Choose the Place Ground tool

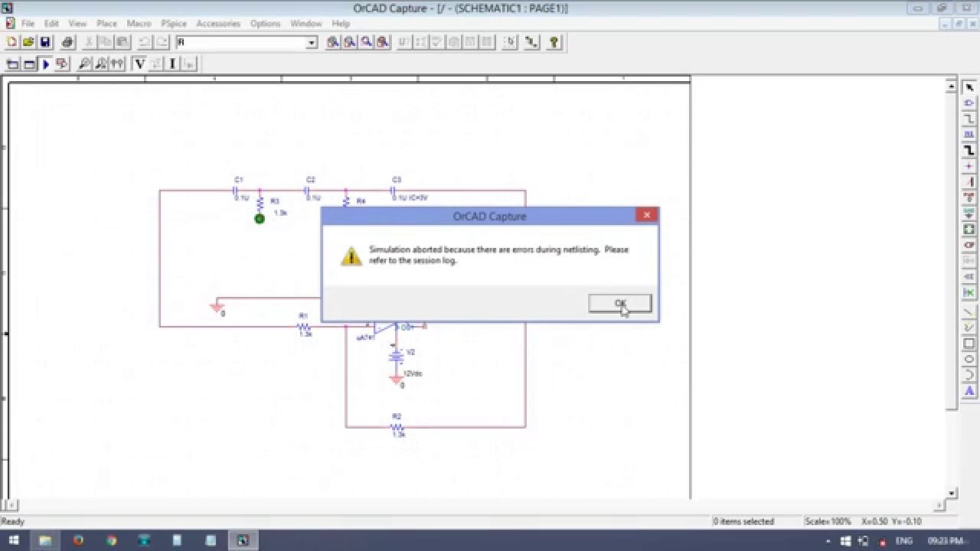(x=969, y=214)
